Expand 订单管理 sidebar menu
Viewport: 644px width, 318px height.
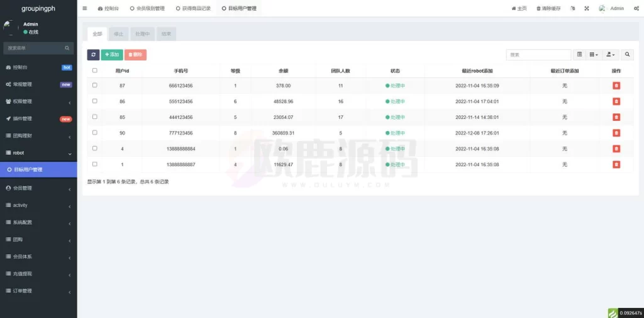click(38, 291)
